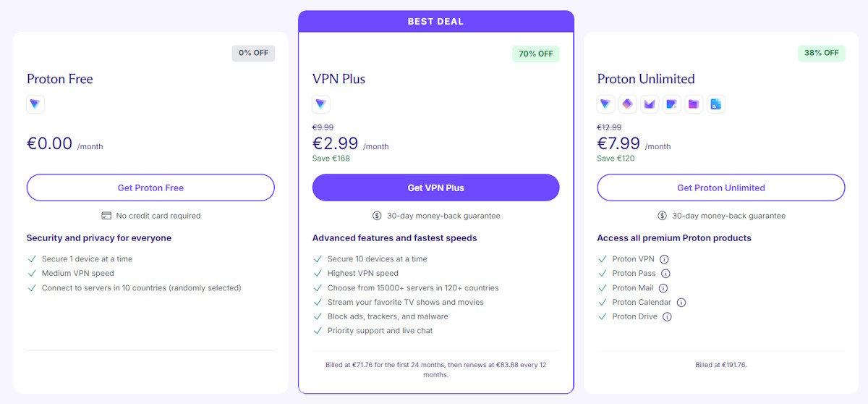Click the credit card icon under Proton Free
This screenshot has width=868, height=404.
106,216
